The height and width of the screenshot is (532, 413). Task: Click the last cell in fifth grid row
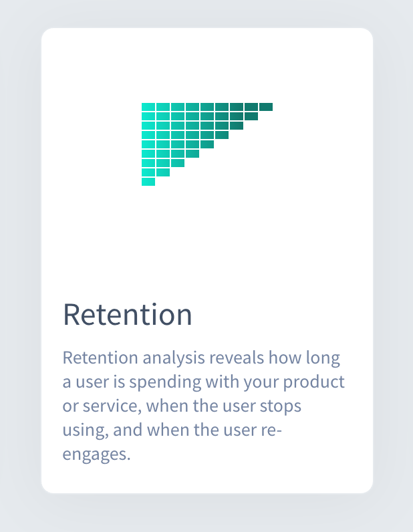[x=207, y=144]
